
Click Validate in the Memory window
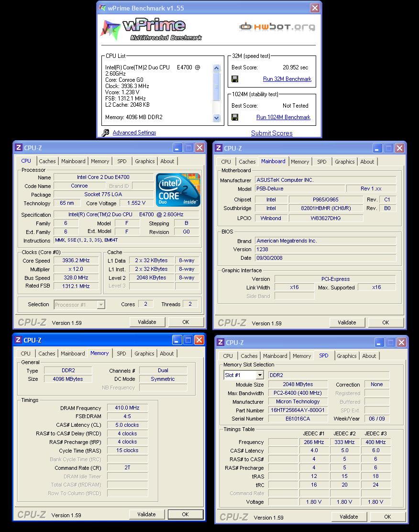click(x=146, y=514)
